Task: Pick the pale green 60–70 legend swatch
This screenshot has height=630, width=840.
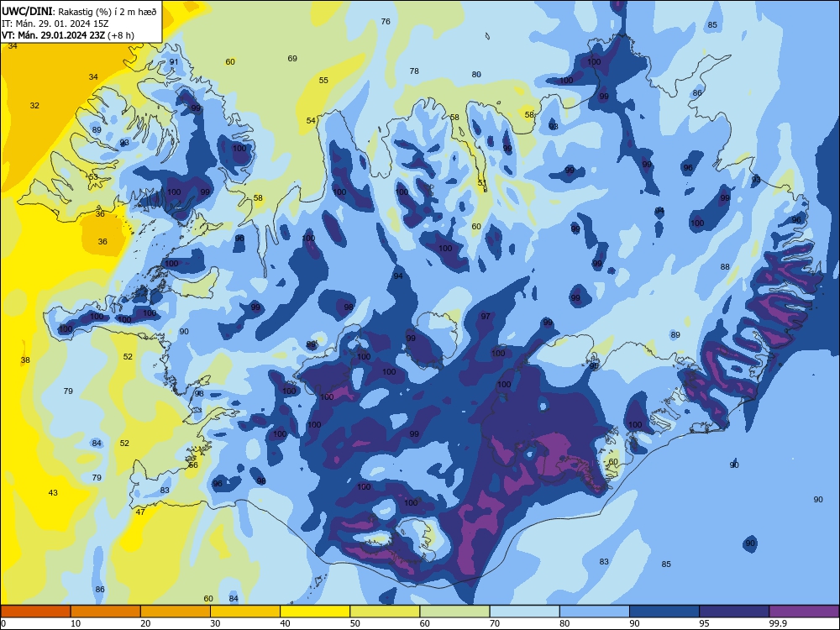Action: click(454, 612)
